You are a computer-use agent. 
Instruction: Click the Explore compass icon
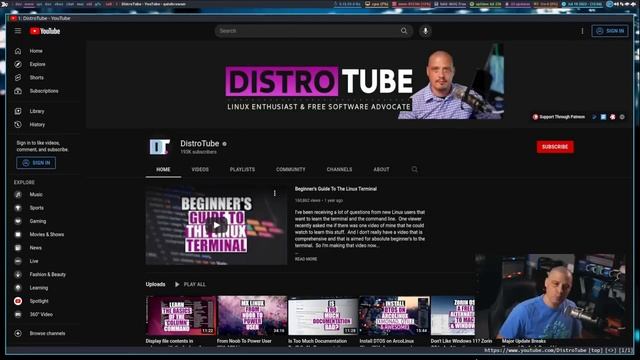[x=18, y=64]
